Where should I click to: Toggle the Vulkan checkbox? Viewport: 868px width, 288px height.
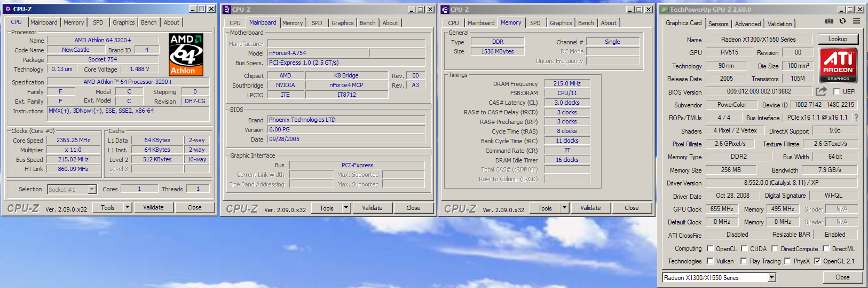pos(710,261)
